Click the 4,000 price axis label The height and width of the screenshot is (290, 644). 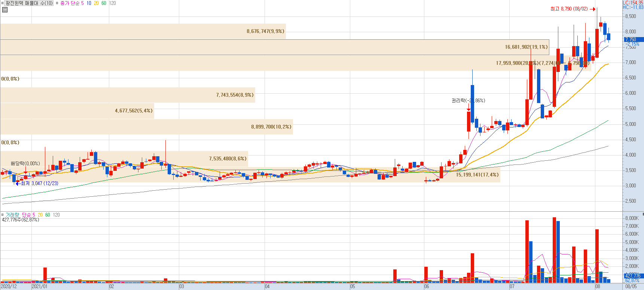tap(631, 155)
